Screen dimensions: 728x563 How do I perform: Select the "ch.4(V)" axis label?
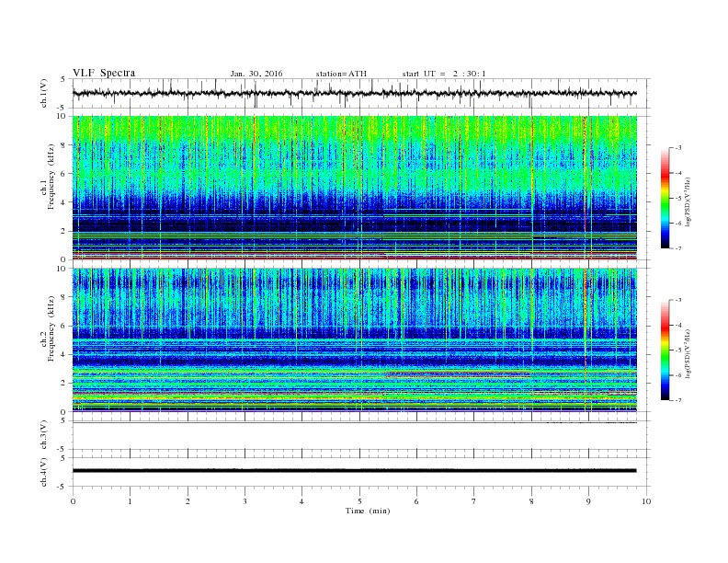(44, 472)
